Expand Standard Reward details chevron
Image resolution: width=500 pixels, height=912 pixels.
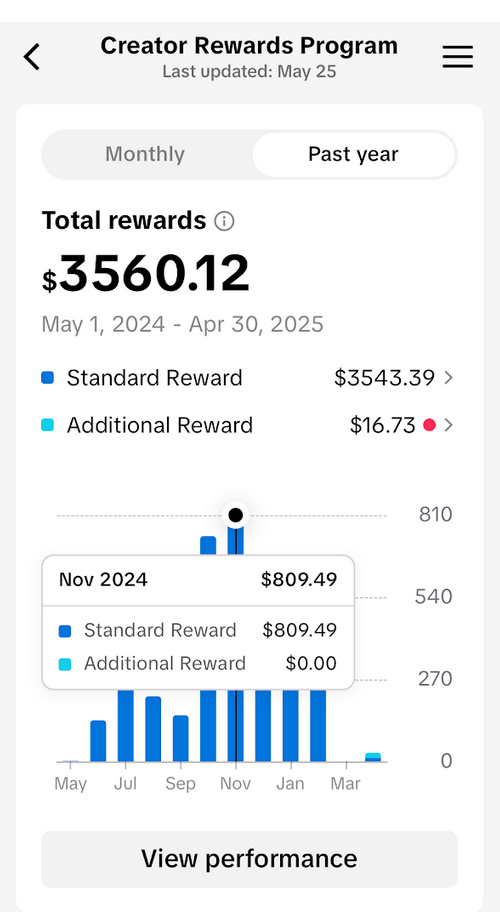(448, 378)
